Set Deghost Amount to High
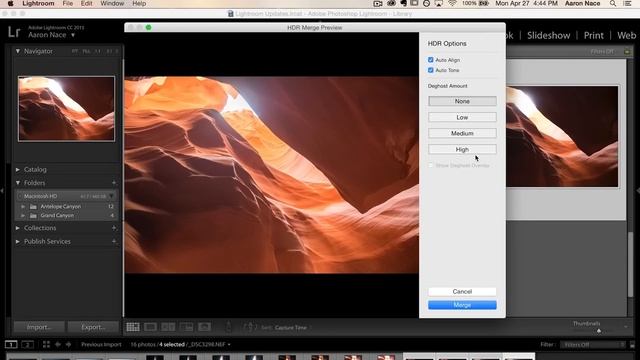The height and width of the screenshot is (360, 640). pyautogui.click(x=462, y=149)
